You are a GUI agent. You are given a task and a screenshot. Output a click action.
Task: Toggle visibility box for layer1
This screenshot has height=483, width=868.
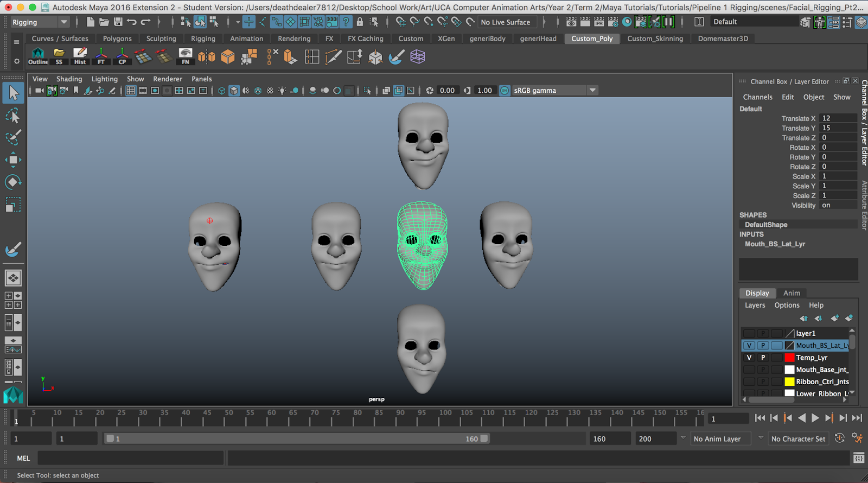(749, 334)
